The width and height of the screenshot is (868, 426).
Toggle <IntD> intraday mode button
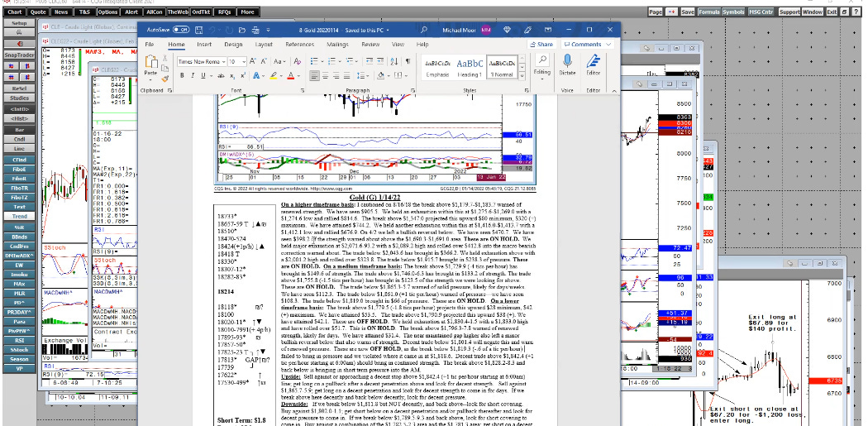[x=19, y=109]
